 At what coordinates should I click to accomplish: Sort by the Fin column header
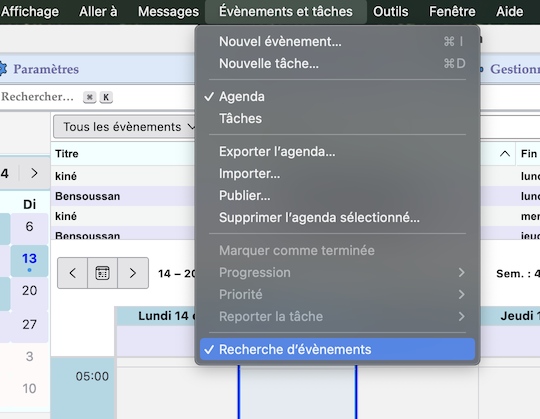coord(529,154)
